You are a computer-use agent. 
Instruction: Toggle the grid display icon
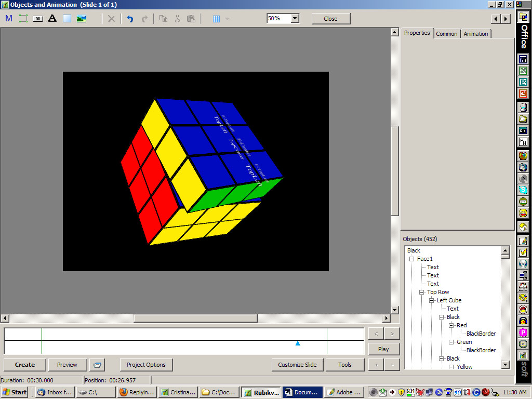point(217,19)
